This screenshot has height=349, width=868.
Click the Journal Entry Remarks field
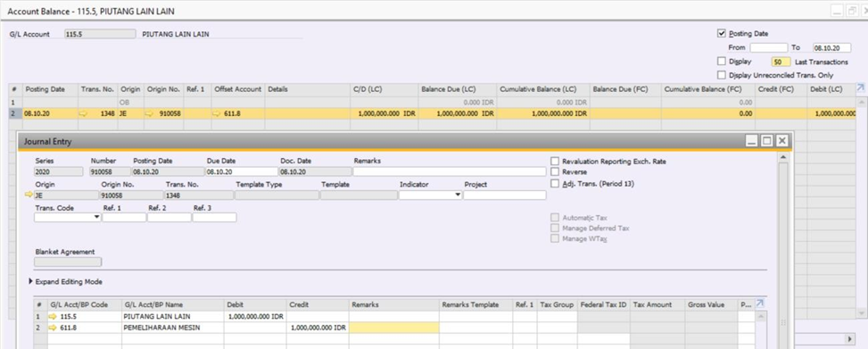(450, 171)
